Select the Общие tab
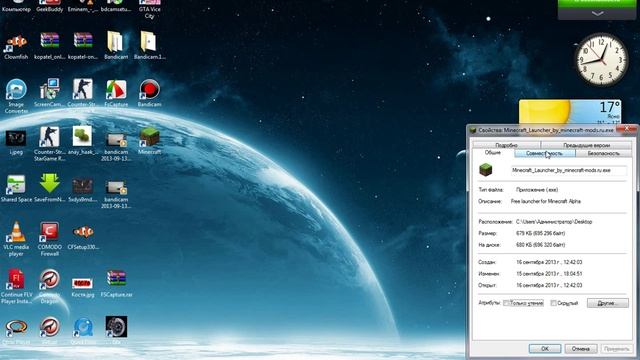The height and width of the screenshot is (360, 640). click(x=493, y=153)
